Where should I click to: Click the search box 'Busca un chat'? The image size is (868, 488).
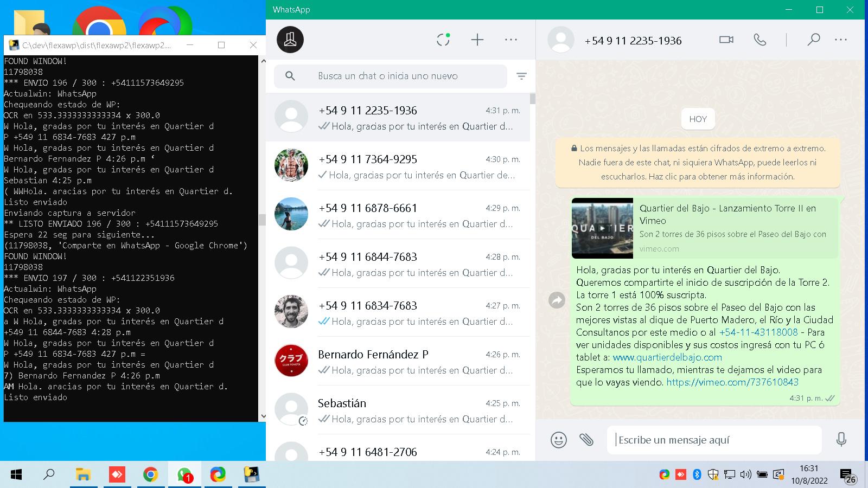coord(391,76)
